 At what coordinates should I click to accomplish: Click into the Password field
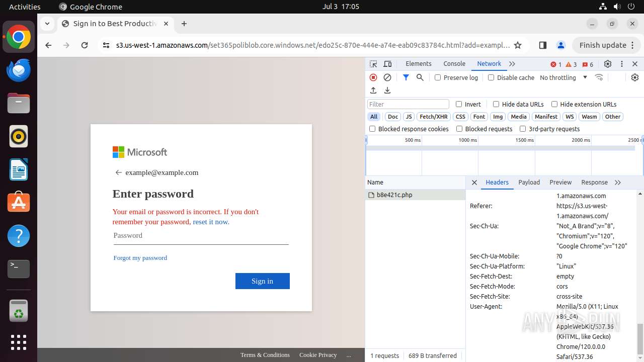[201, 236]
